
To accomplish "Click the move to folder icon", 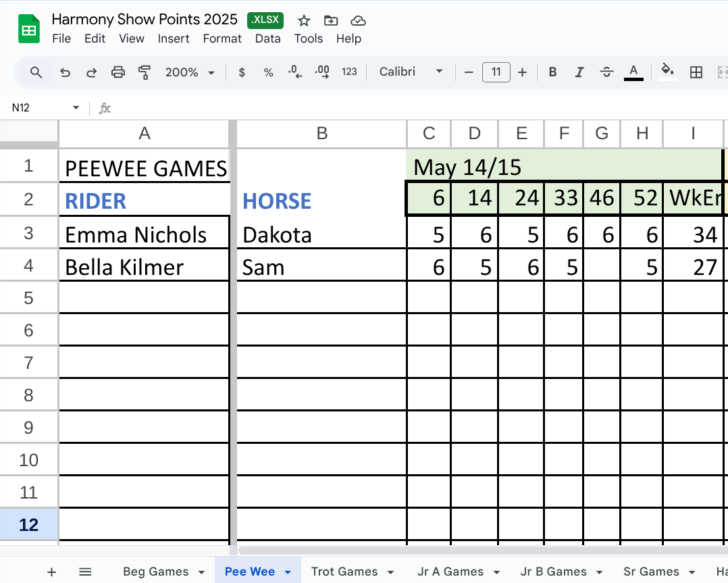I will [x=331, y=20].
